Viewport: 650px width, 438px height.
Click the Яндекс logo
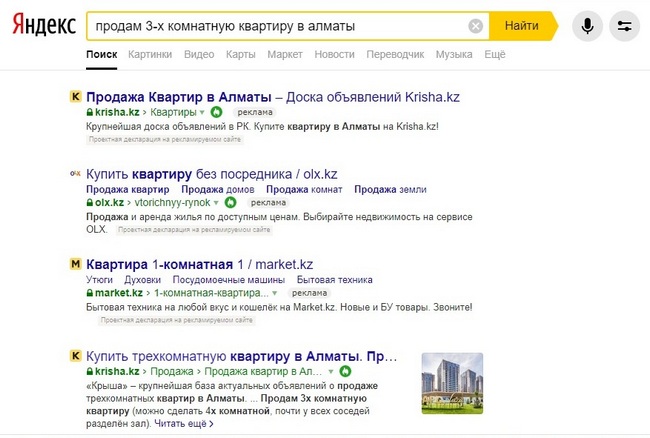click(x=42, y=25)
